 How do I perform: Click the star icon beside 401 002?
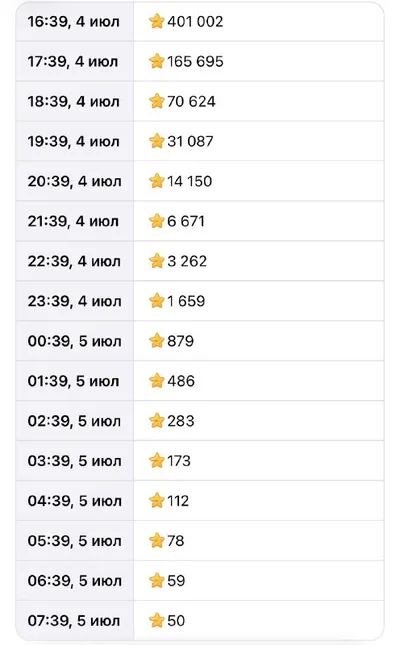point(156,21)
